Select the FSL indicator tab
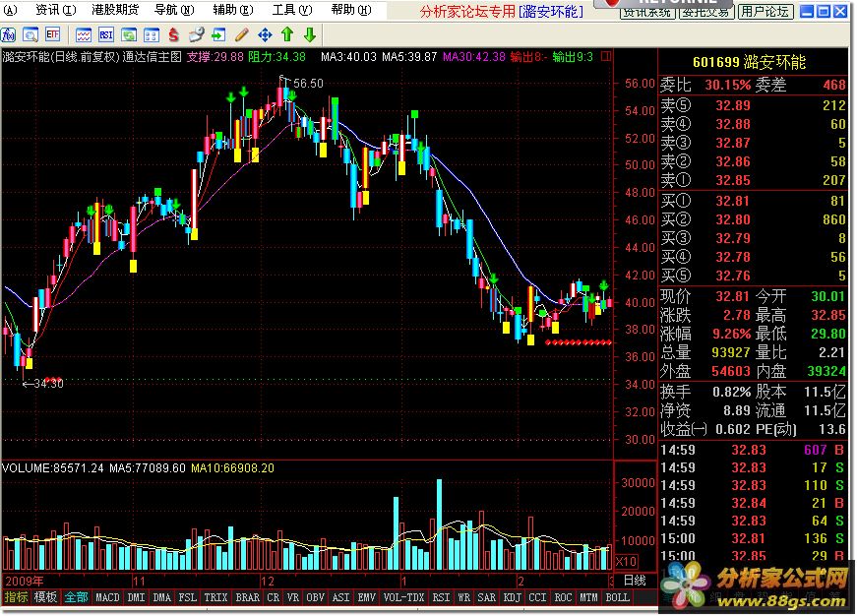 pyautogui.click(x=188, y=597)
